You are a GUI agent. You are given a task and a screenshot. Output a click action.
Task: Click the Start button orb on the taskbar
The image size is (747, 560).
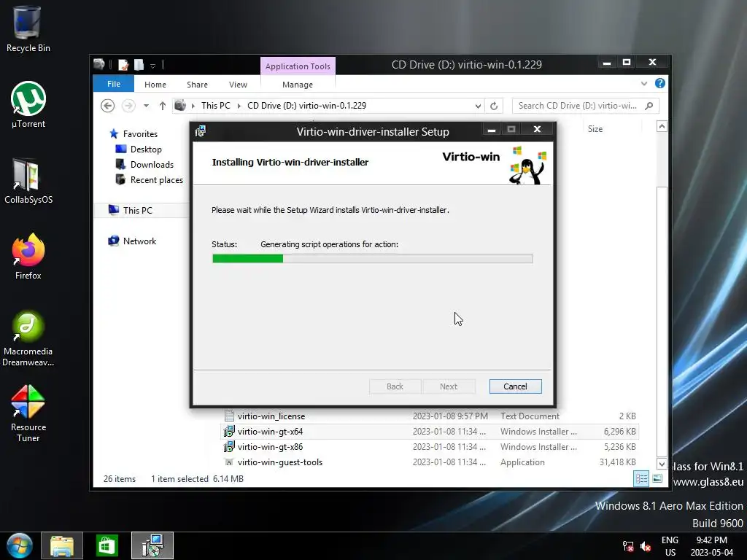pos(20,545)
